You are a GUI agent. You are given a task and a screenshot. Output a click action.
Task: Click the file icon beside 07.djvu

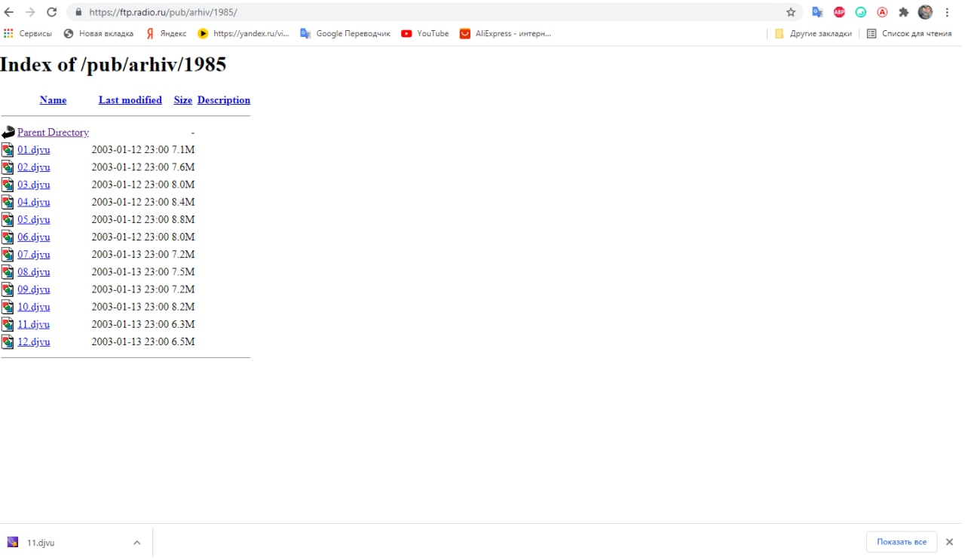coord(8,254)
